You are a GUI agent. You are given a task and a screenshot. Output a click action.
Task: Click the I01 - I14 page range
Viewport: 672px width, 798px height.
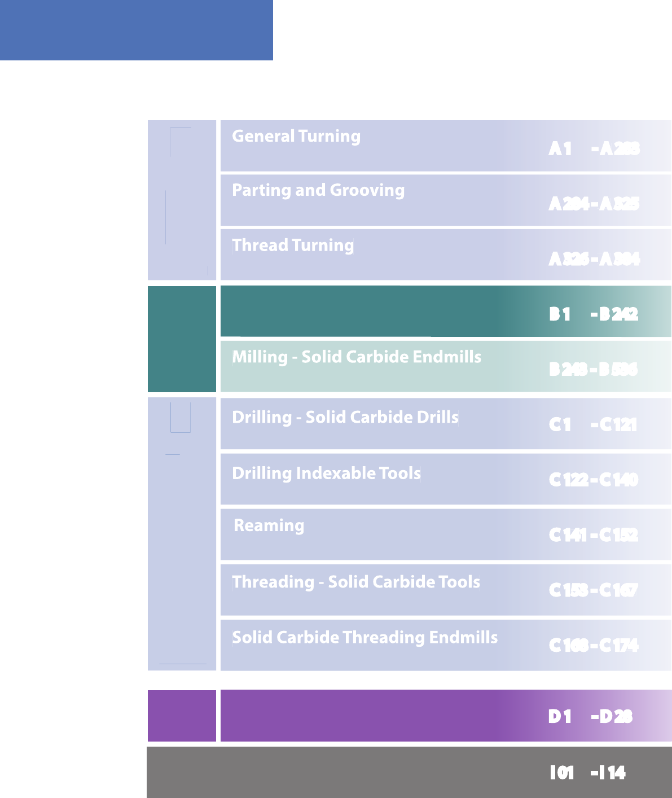(587, 773)
